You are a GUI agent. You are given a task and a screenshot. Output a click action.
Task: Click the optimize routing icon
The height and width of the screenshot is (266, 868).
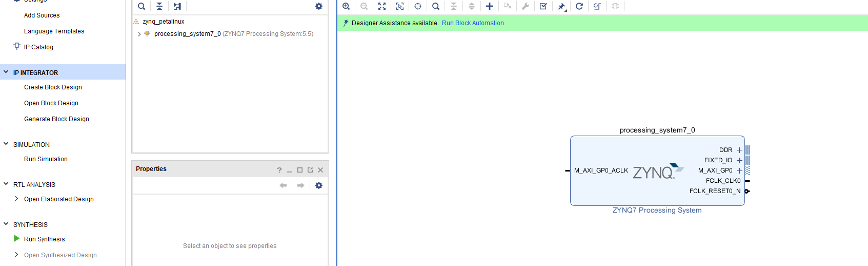point(597,6)
